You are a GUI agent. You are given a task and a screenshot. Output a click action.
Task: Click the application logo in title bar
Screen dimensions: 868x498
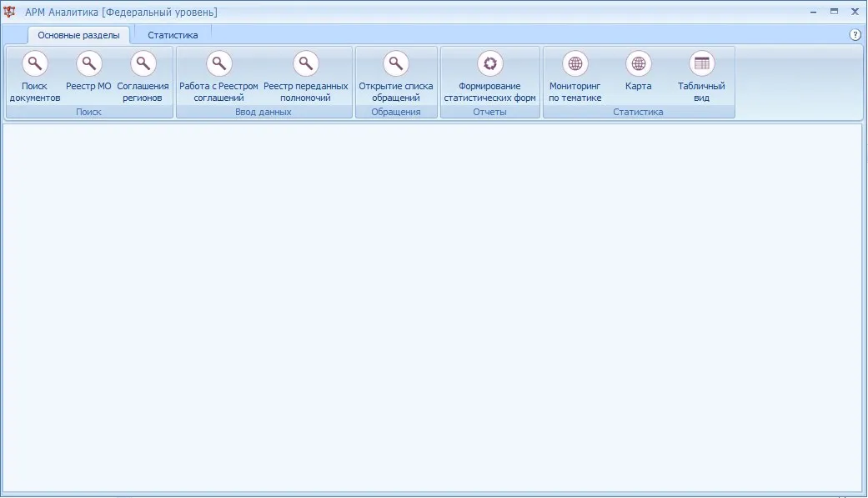point(9,12)
